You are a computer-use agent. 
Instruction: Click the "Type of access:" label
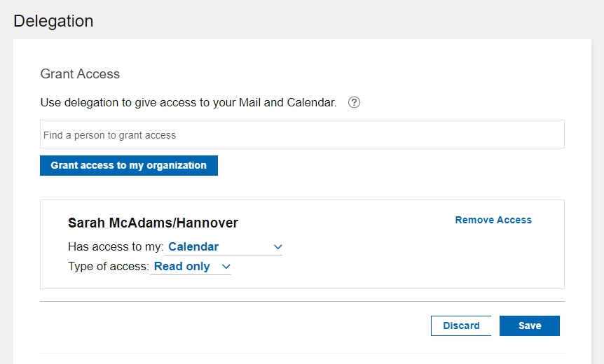(108, 267)
